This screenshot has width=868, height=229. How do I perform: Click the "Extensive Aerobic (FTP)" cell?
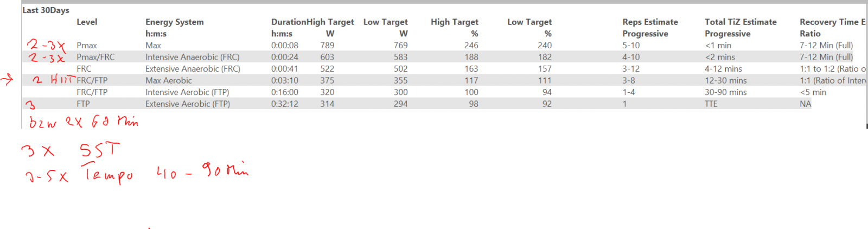pos(188,104)
